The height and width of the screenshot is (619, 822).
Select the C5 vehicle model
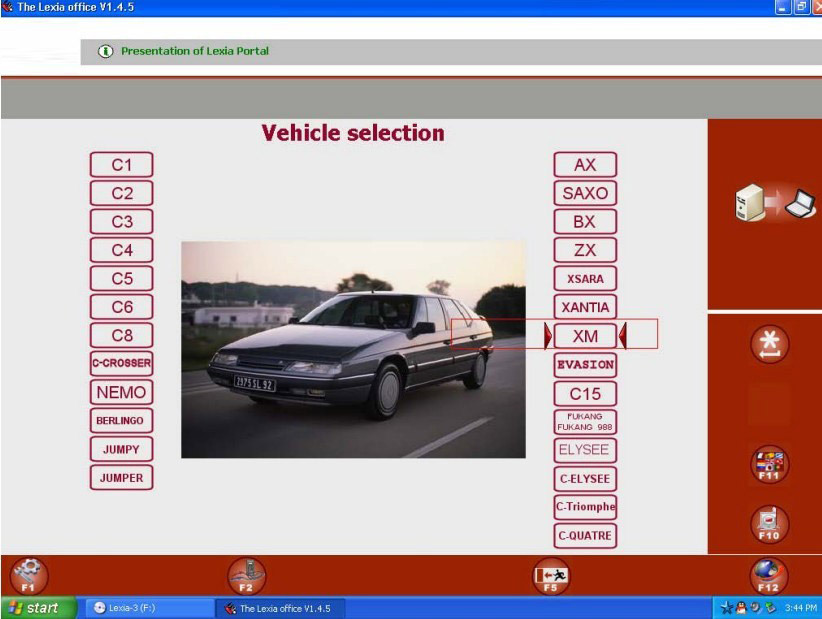(x=121, y=278)
